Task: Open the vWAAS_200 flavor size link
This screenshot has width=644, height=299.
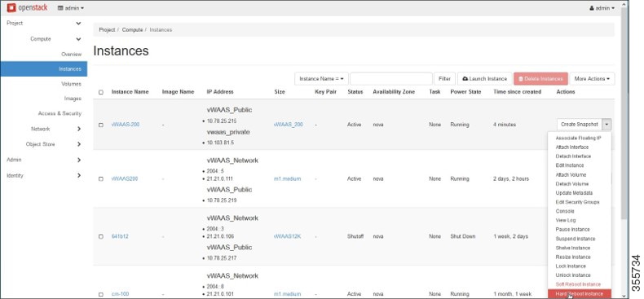Action: (x=289, y=125)
